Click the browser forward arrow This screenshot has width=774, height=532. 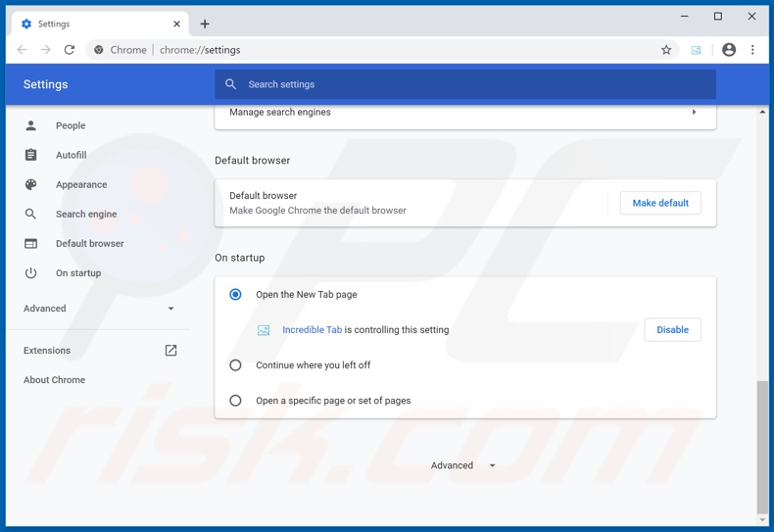tap(45, 50)
